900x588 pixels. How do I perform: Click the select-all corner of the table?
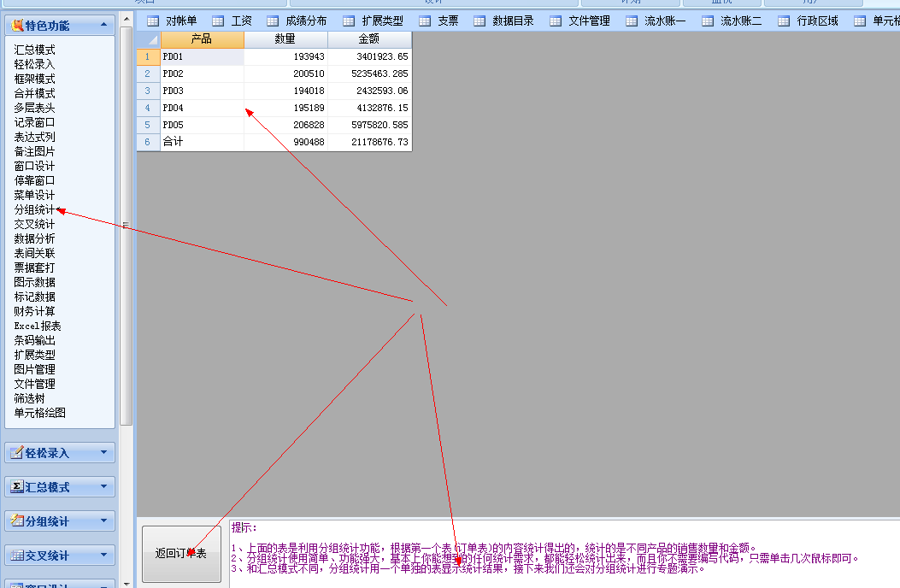click(x=149, y=39)
